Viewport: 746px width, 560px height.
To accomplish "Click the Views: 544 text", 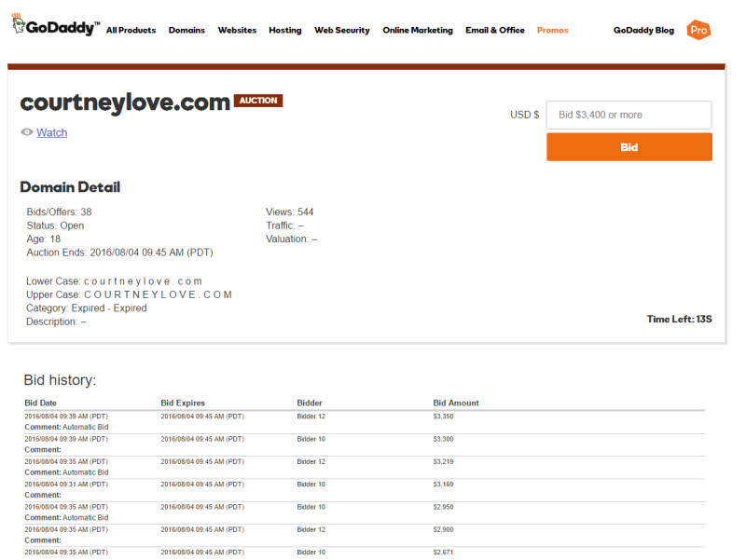I will pyautogui.click(x=289, y=212).
